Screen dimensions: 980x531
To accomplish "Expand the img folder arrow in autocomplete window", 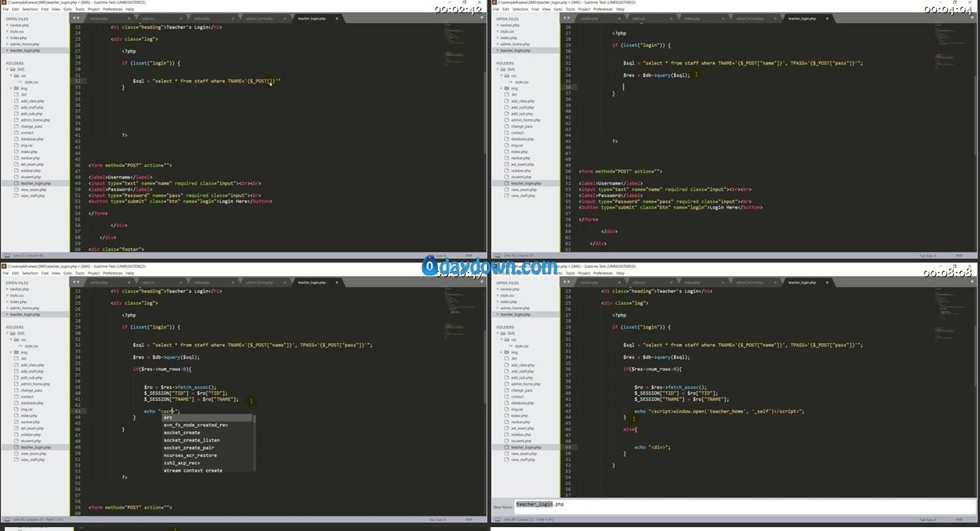I will (11, 352).
